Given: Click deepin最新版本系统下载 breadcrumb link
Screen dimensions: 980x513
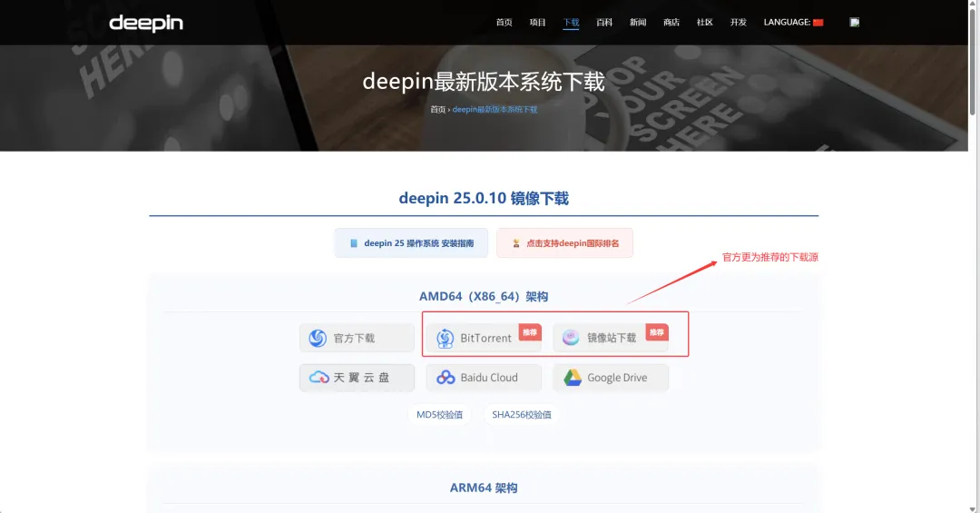Looking at the screenshot, I should pos(495,110).
